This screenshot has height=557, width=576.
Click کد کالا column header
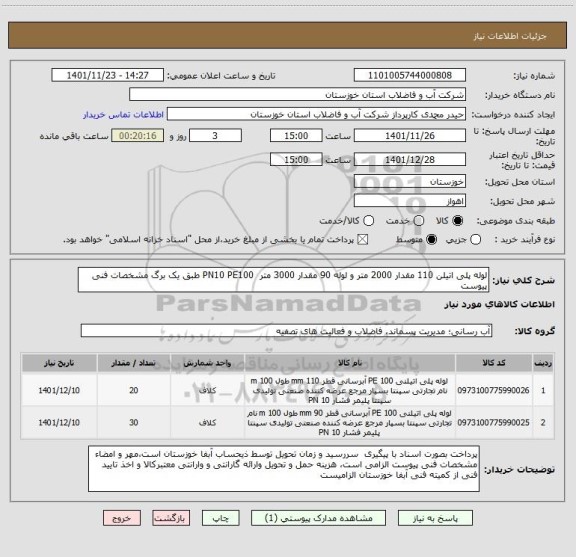(493, 363)
